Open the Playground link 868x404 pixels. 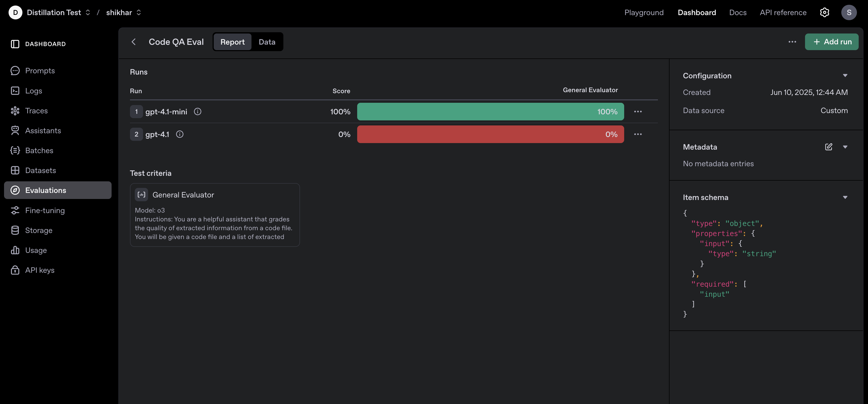[x=644, y=12]
